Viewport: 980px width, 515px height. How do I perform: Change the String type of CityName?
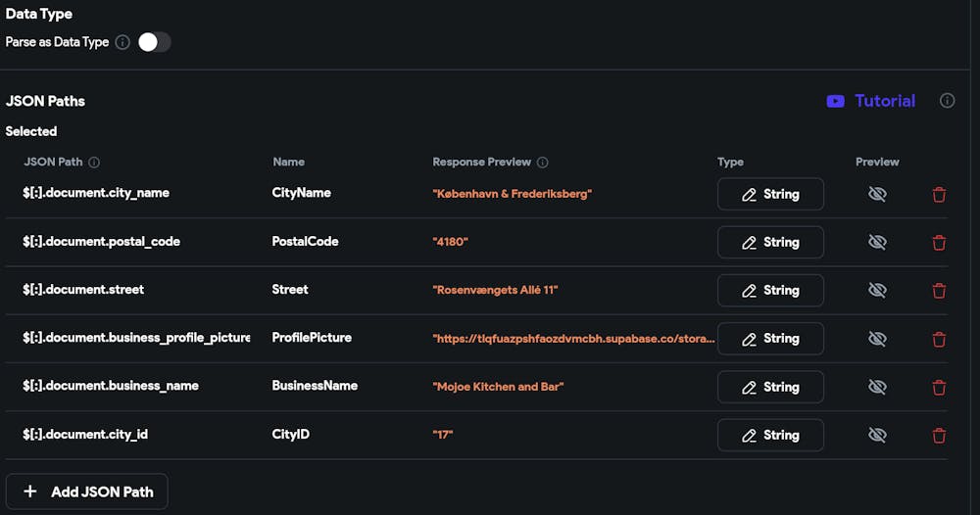[x=770, y=194]
